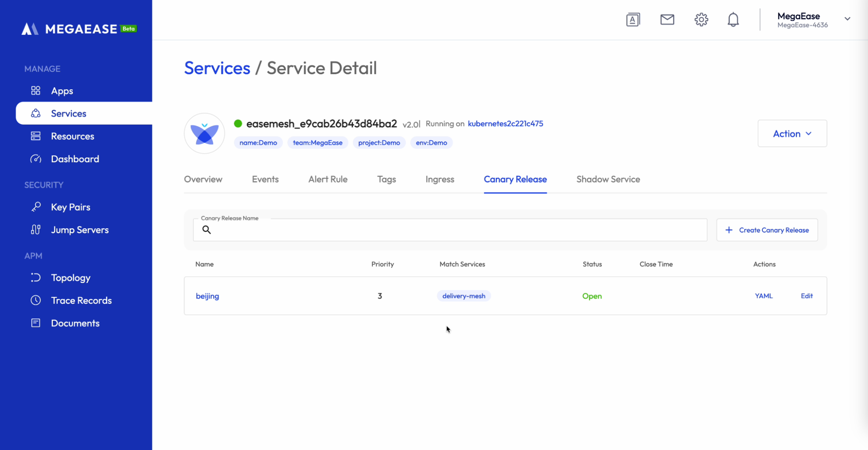Screen dimensions: 868x450
Task: Open the mail envelope icon
Action: coord(667,20)
